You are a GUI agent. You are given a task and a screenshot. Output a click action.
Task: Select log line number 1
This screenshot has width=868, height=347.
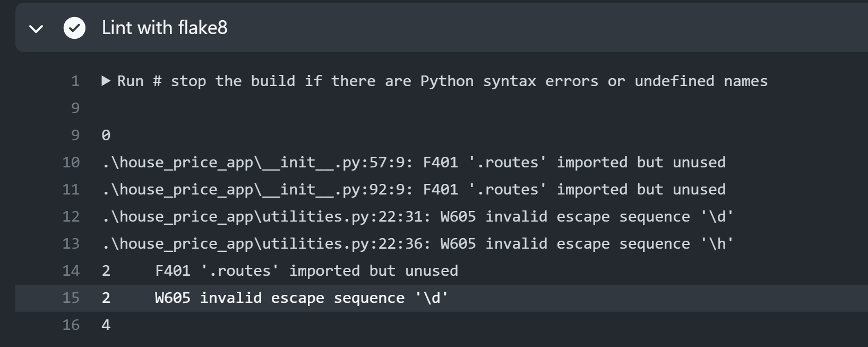click(x=75, y=81)
